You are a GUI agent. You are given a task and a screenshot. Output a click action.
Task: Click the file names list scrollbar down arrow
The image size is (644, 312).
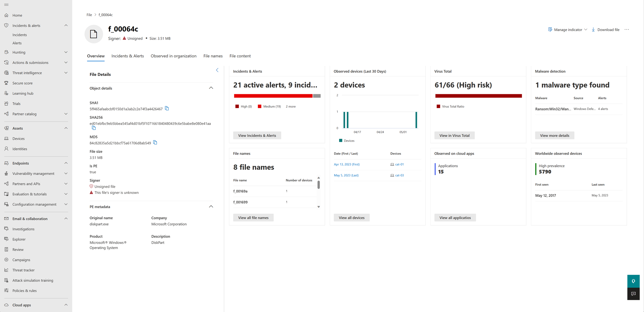(x=319, y=207)
